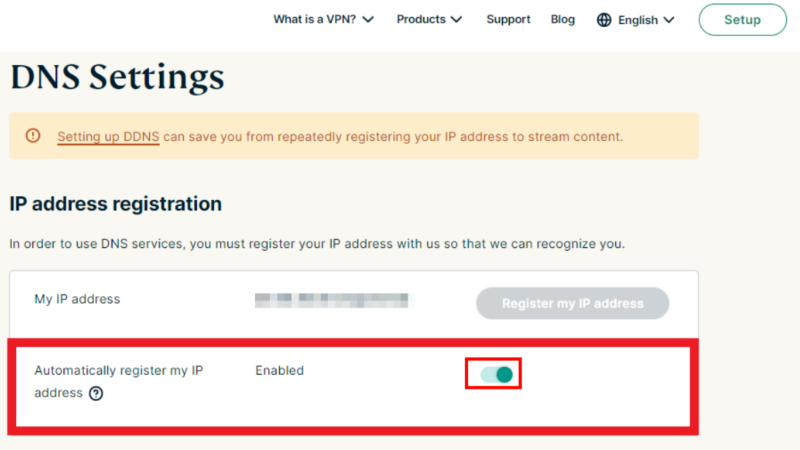Open the "What is a VPN?" menu
This screenshot has height=450, width=800.
tap(315, 20)
